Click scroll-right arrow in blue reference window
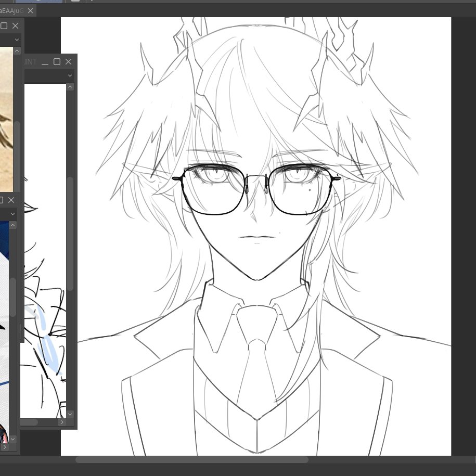 (5, 447)
